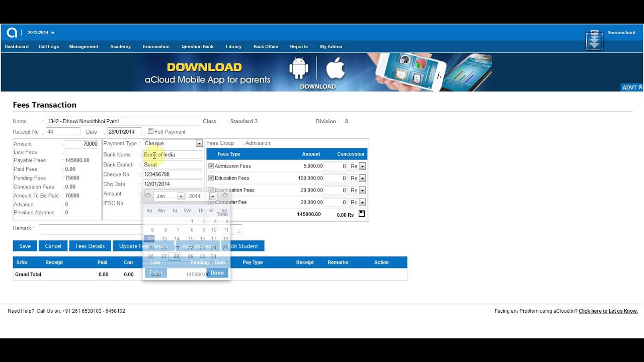
Task: Click the Receipt No field
Action: (x=63, y=132)
